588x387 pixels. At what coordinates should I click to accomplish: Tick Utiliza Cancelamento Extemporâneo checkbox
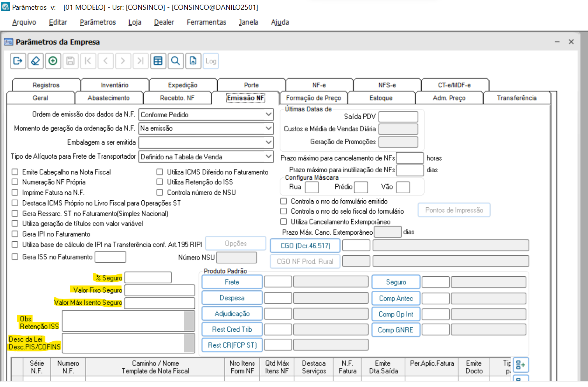(284, 222)
